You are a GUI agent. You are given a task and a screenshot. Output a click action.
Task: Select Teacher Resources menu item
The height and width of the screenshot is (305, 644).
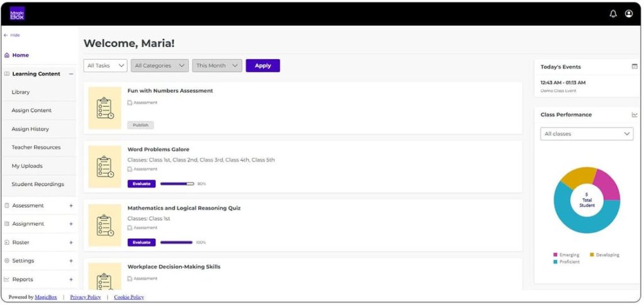tap(36, 148)
